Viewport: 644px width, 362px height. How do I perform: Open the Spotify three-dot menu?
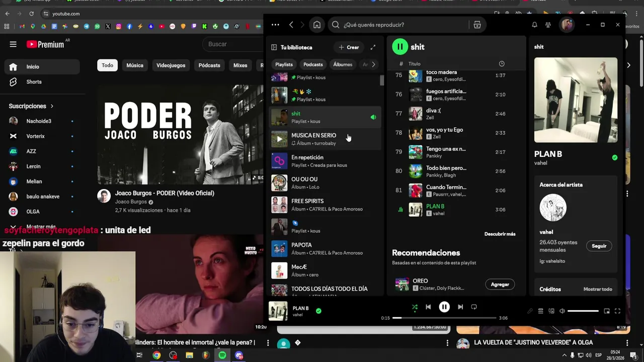[x=275, y=25]
